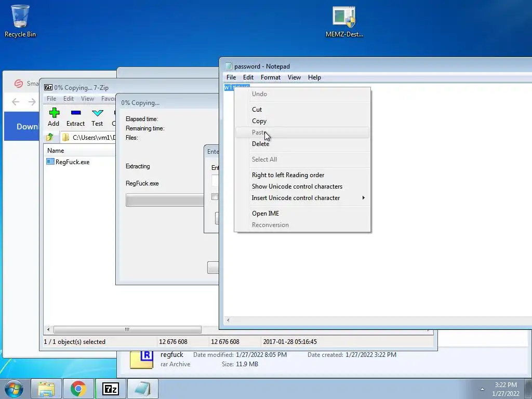Open 7-Zip Edit menu
Viewport: 532px width, 399px height.
pos(68,98)
